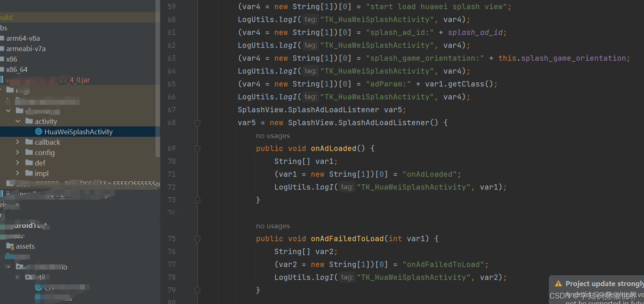Click the fold end marker at line 79

pyautogui.click(x=197, y=290)
